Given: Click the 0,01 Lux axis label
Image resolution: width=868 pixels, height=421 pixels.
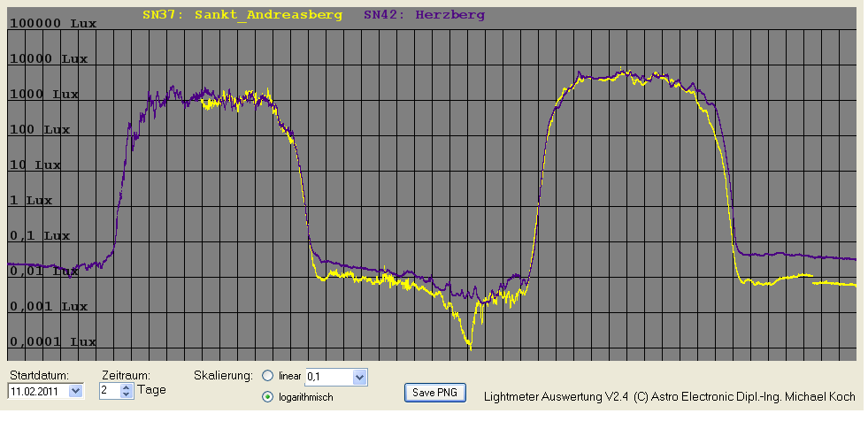Looking at the screenshot, I should 44,272.
